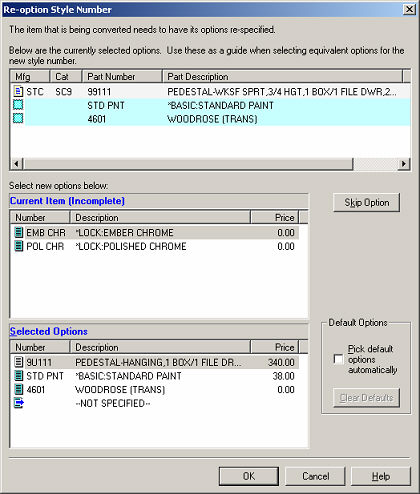Click the STD PNT icon in Selected Options
Image resolution: width=420 pixels, height=494 pixels.
(19, 376)
